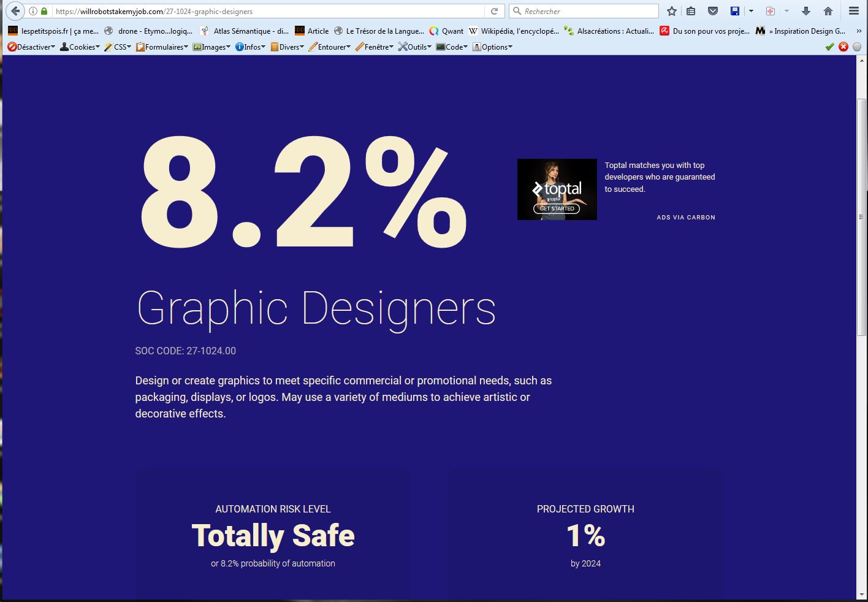Reload the page with the refresh icon
Viewport: 868px width, 602px height.
(494, 11)
